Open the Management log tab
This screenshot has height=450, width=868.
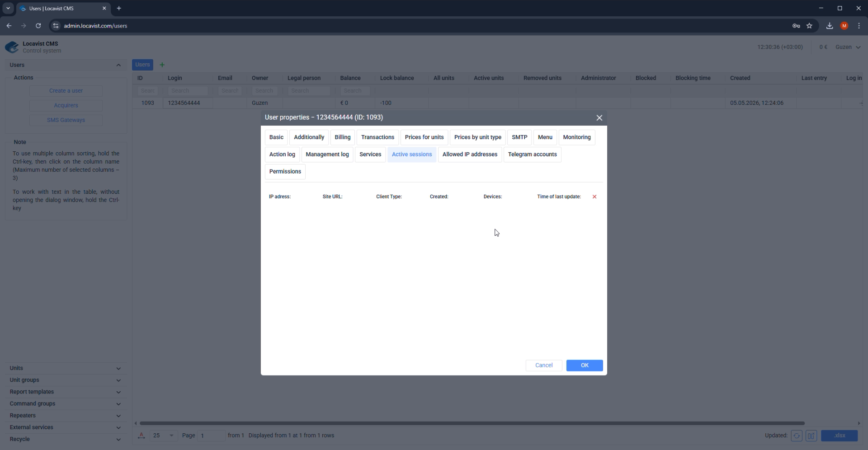click(327, 155)
